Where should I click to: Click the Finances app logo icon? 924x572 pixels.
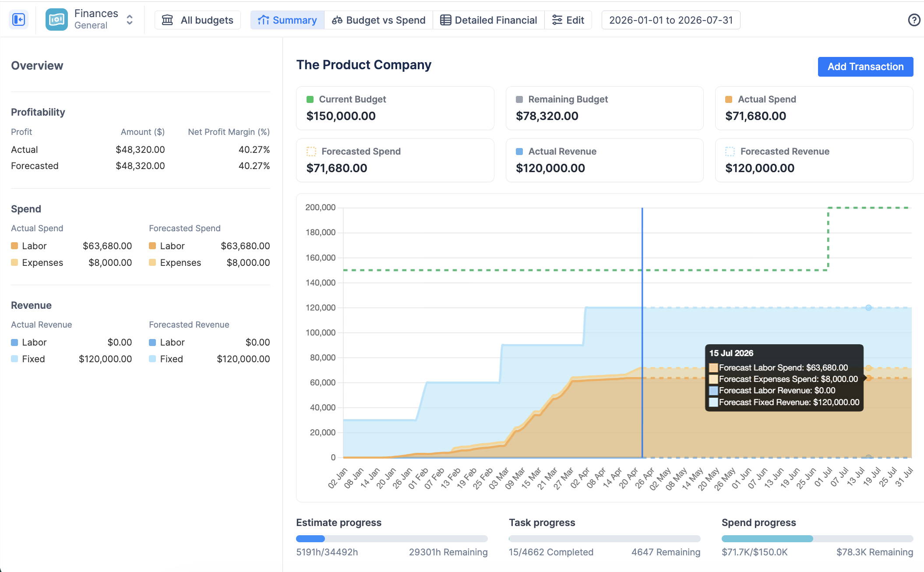tap(57, 20)
